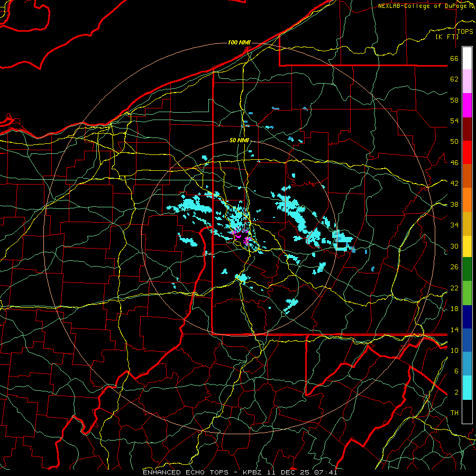Click the dark green legend swatch

pos(467,269)
